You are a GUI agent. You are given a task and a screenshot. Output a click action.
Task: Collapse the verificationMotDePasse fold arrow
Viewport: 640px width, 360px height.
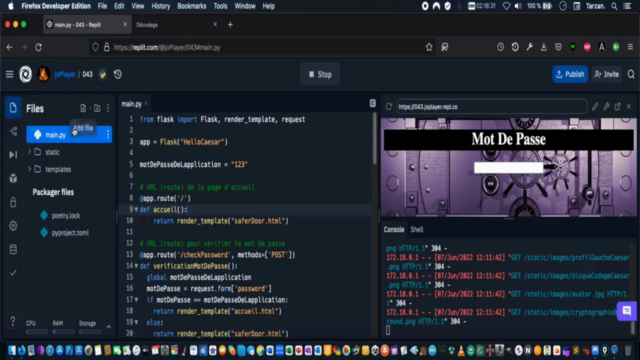tap(136, 266)
